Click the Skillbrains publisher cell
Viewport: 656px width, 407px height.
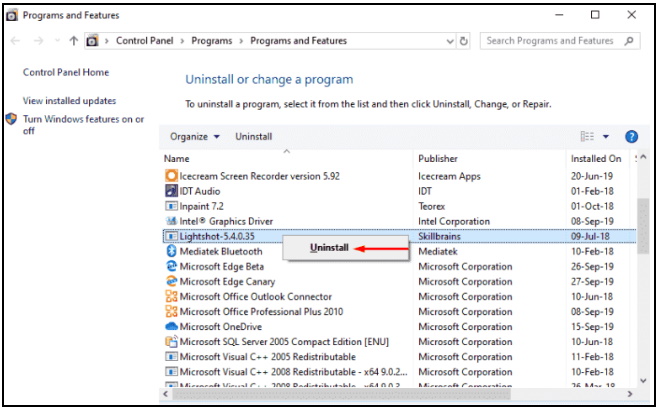click(439, 236)
